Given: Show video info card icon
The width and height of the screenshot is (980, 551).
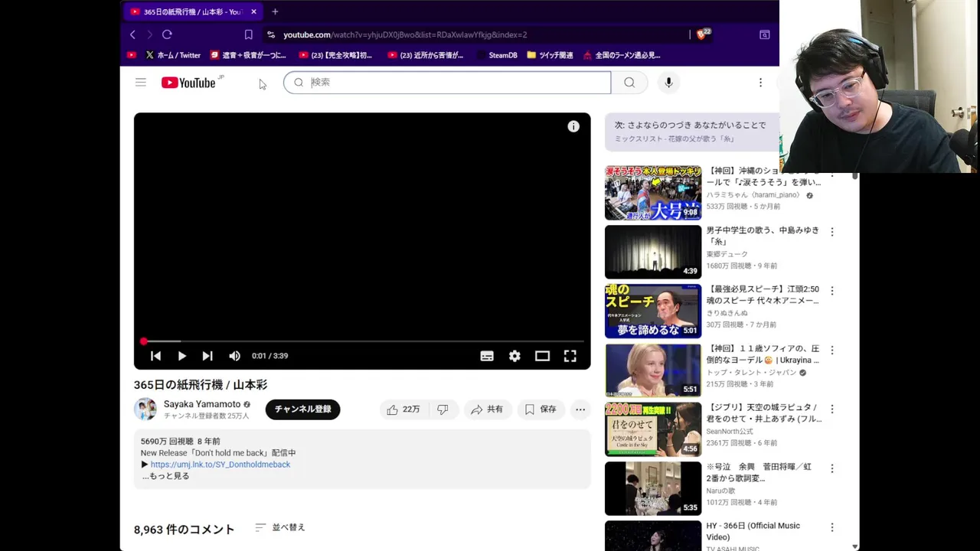Looking at the screenshot, I should pyautogui.click(x=573, y=127).
